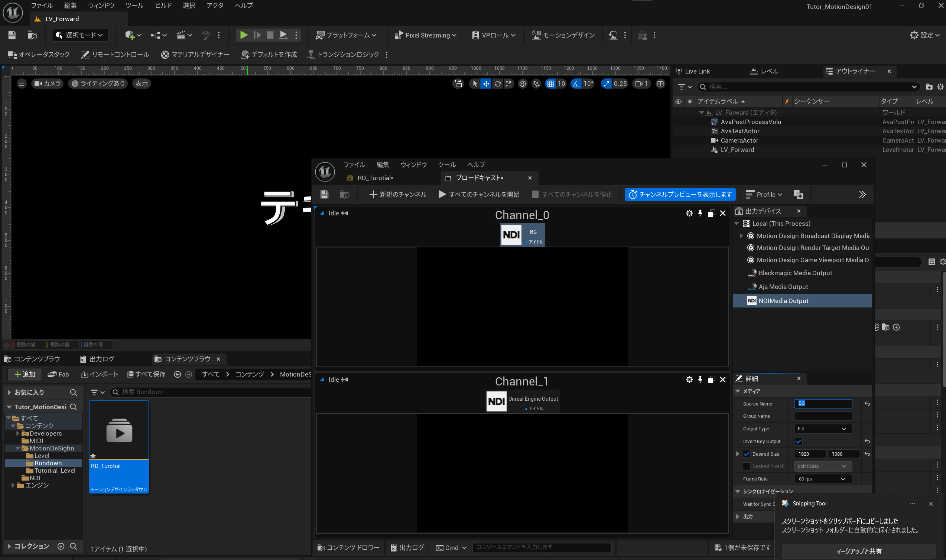
Task: Select NDIMedia Output device
Action: 783,301
